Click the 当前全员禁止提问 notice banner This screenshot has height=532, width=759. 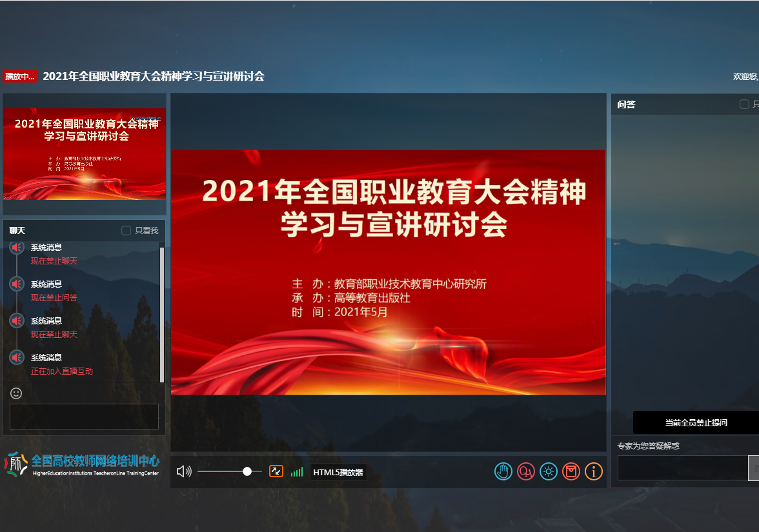point(696,422)
